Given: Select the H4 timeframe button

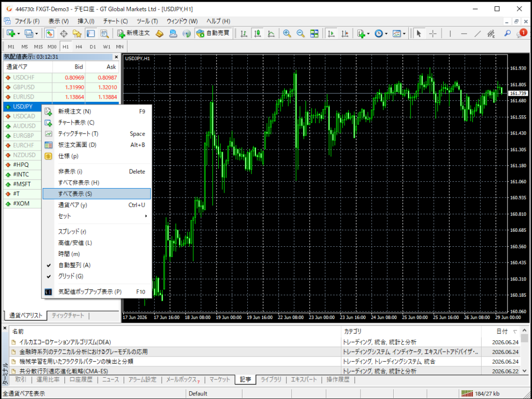Looking at the screenshot, I should pyautogui.click(x=79, y=46).
